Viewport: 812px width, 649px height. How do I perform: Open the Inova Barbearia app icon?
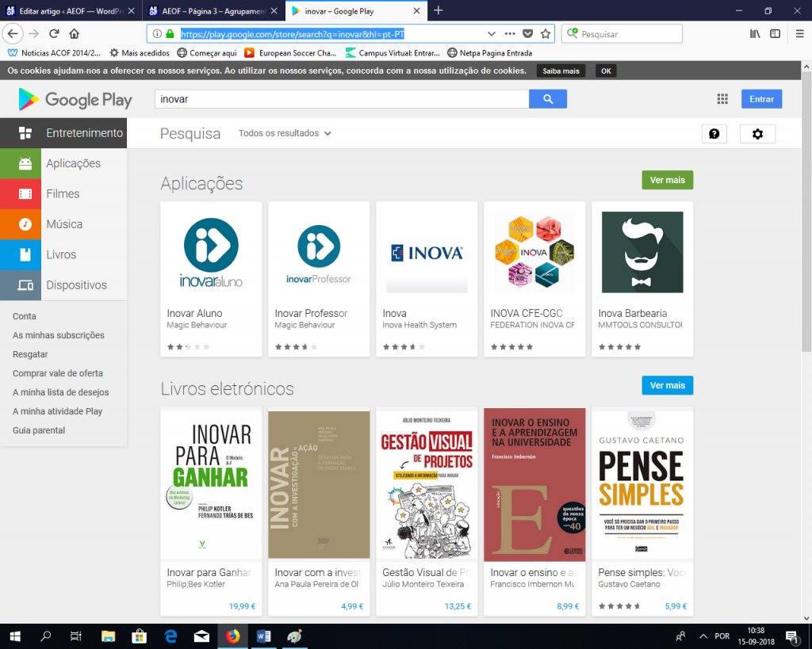[x=642, y=253]
